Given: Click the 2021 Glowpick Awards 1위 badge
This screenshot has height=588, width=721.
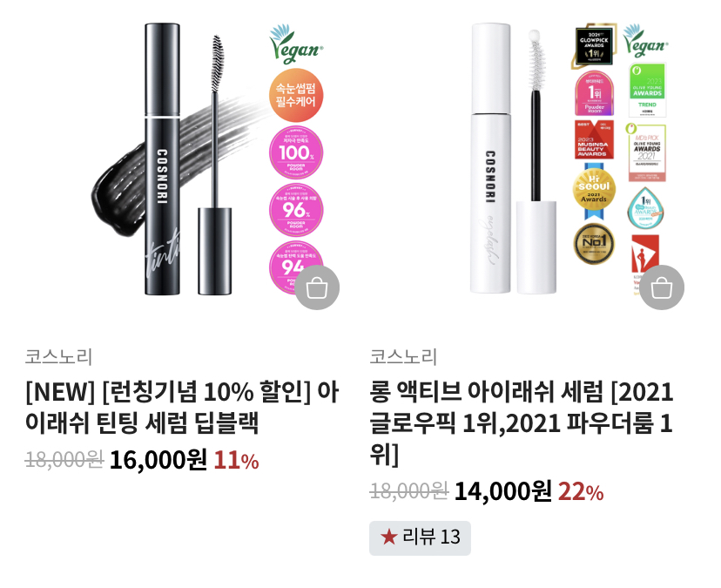Looking at the screenshot, I should point(594,46).
